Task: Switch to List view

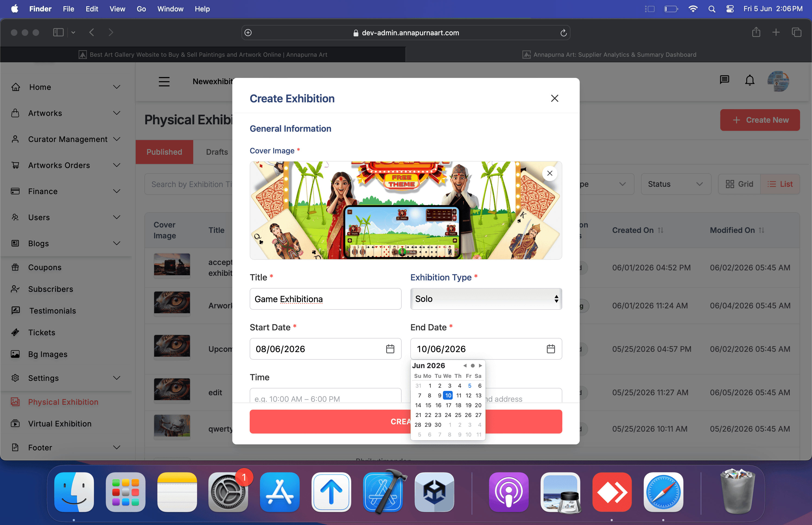Action: [780, 184]
